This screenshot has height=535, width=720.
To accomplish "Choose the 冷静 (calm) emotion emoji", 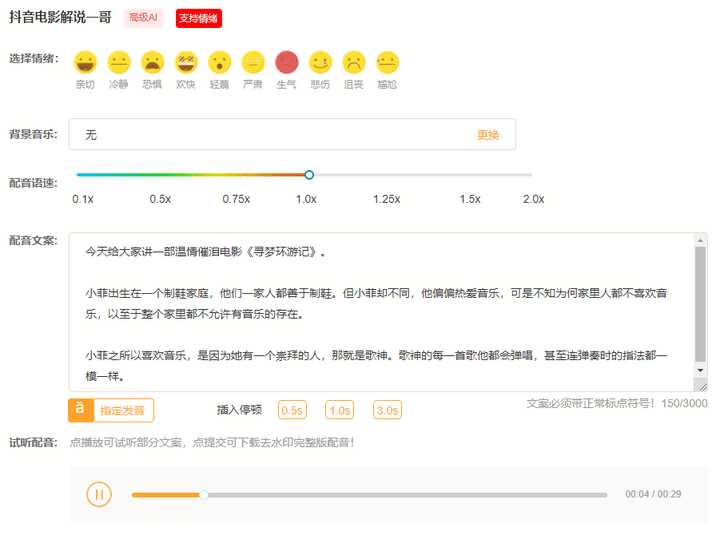I will click(118, 62).
